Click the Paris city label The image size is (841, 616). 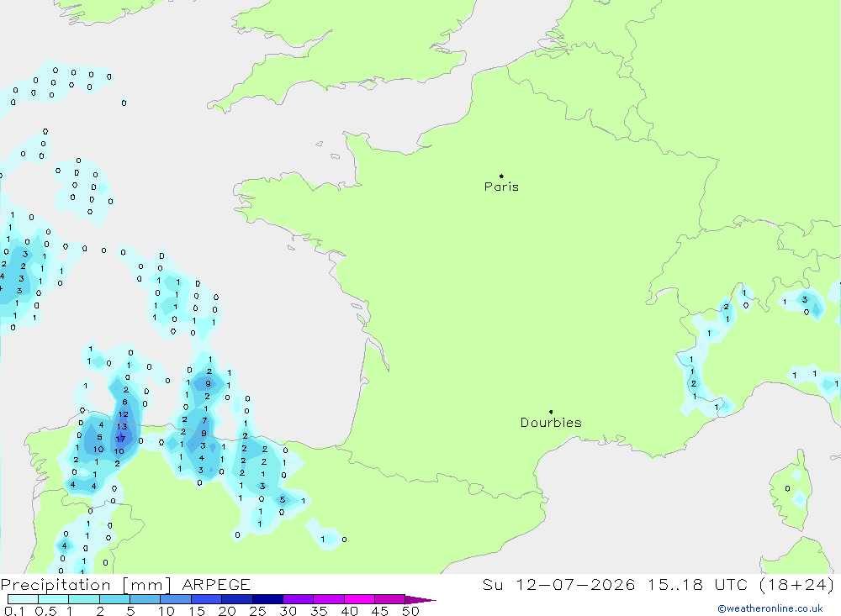tap(501, 187)
